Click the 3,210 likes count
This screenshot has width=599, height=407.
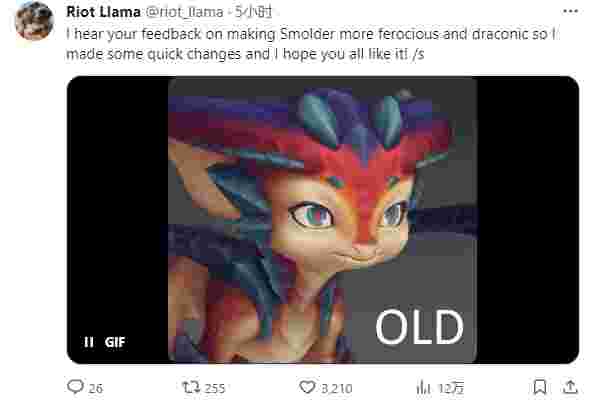[x=337, y=388]
